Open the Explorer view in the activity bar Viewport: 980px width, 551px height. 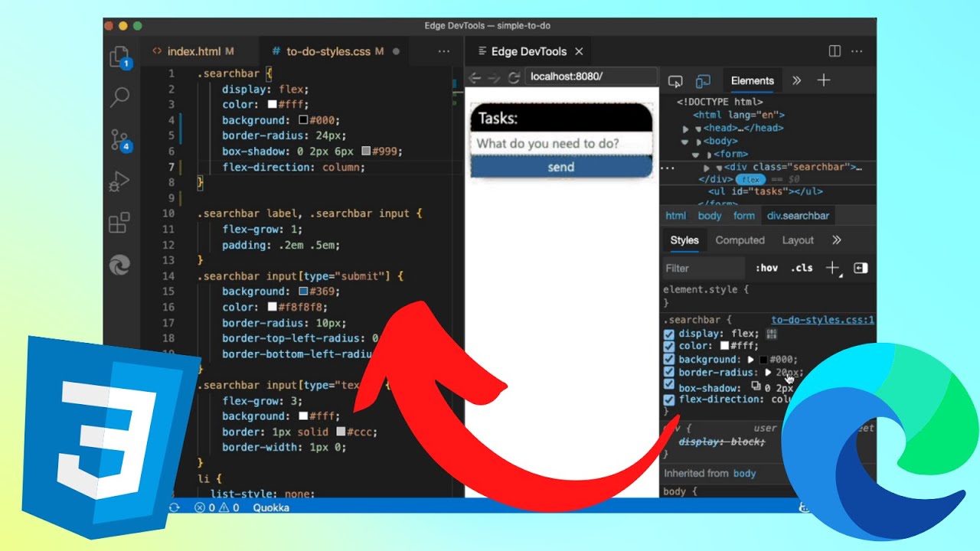[119, 57]
